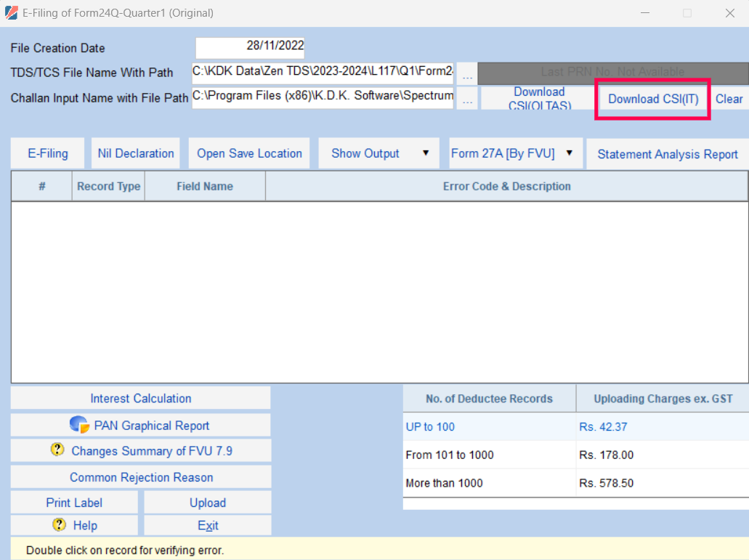Close the E-Filing window
Image resolution: width=749 pixels, height=560 pixels.
click(x=730, y=13)
